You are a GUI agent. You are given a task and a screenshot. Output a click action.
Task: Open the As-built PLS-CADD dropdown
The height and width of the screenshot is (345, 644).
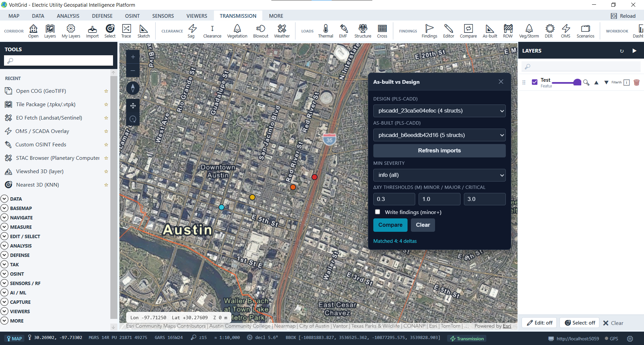[x=439, y=135]
